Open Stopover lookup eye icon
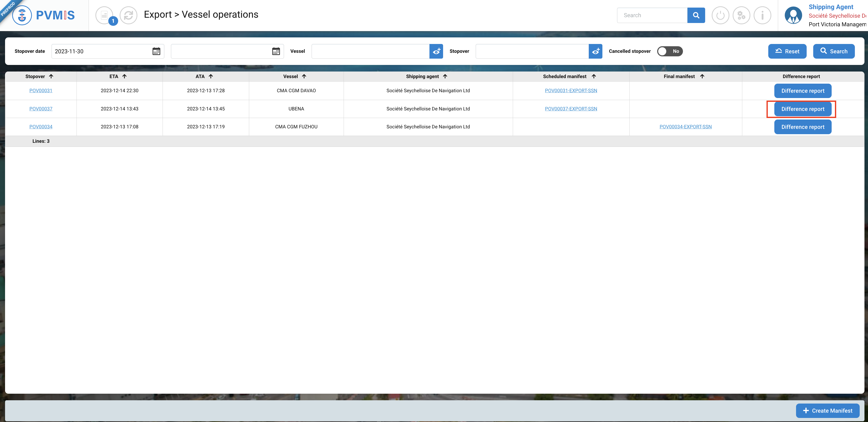 tap(595, 51)
